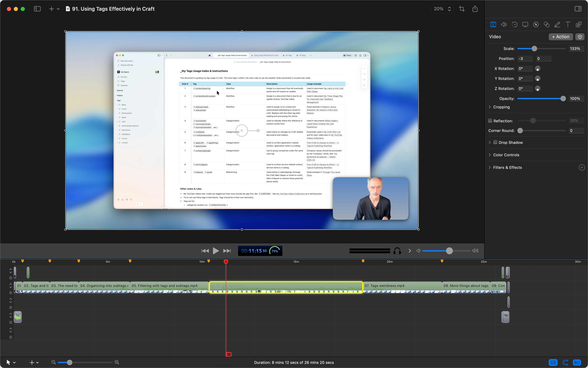Open the Touch Callout overlapping-circles tab
This screenshot has height=368, width=588.
547,24
